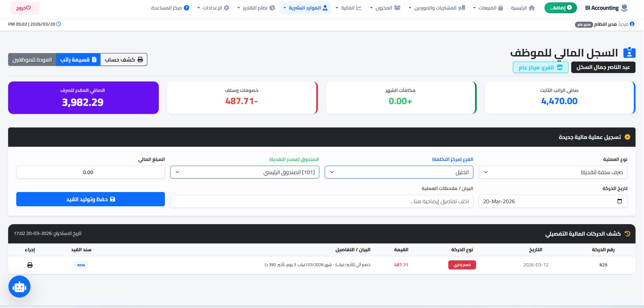Open the الصندوق الرئيسي cash source dropdown
Viewport: 644px width, 308px height.
[x=244, y=172]
